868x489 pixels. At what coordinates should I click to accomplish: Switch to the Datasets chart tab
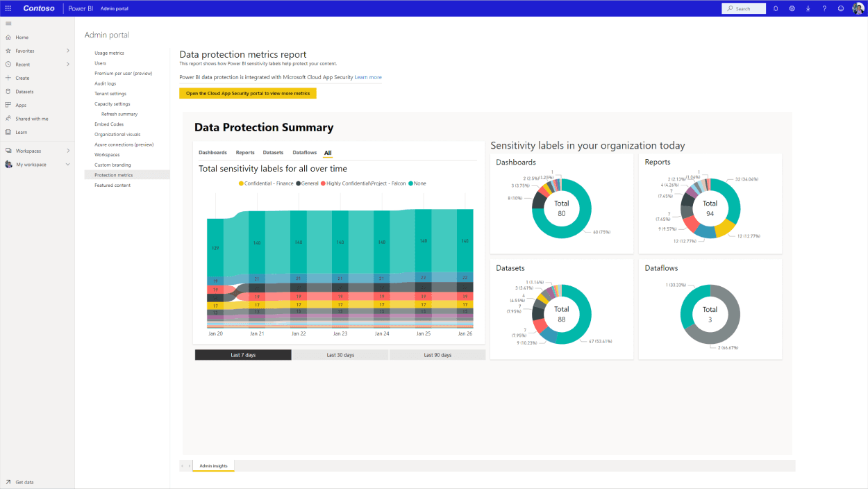273,153
